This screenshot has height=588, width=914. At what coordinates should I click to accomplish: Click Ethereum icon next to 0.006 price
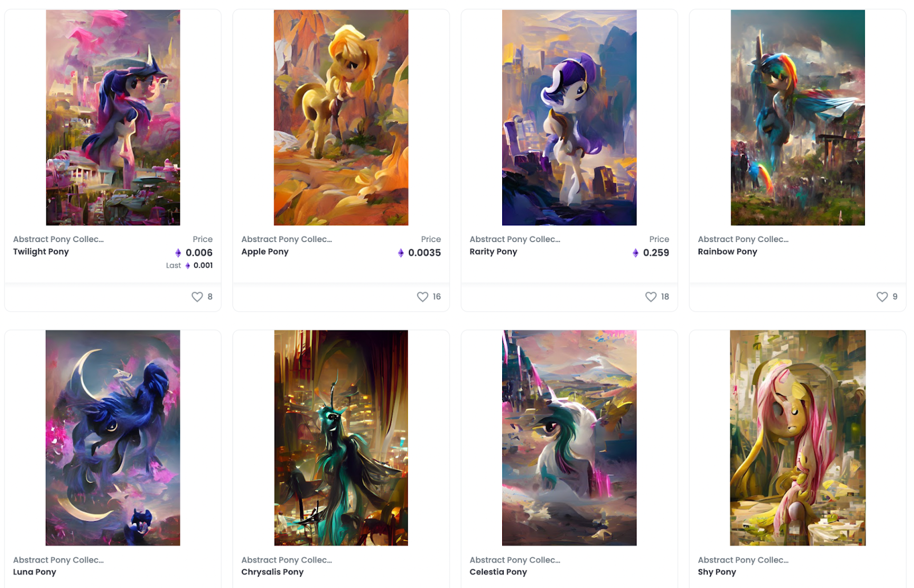[178, 253]
